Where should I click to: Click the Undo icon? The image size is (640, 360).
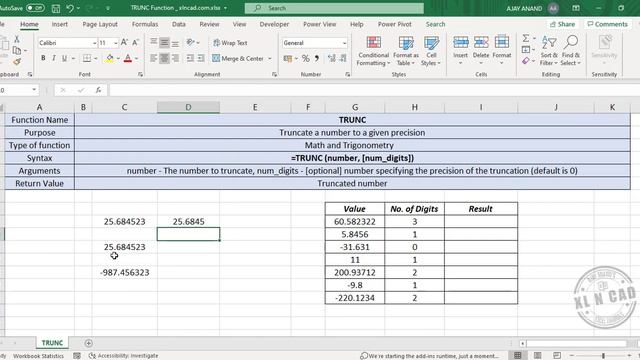tap(70, 8)
